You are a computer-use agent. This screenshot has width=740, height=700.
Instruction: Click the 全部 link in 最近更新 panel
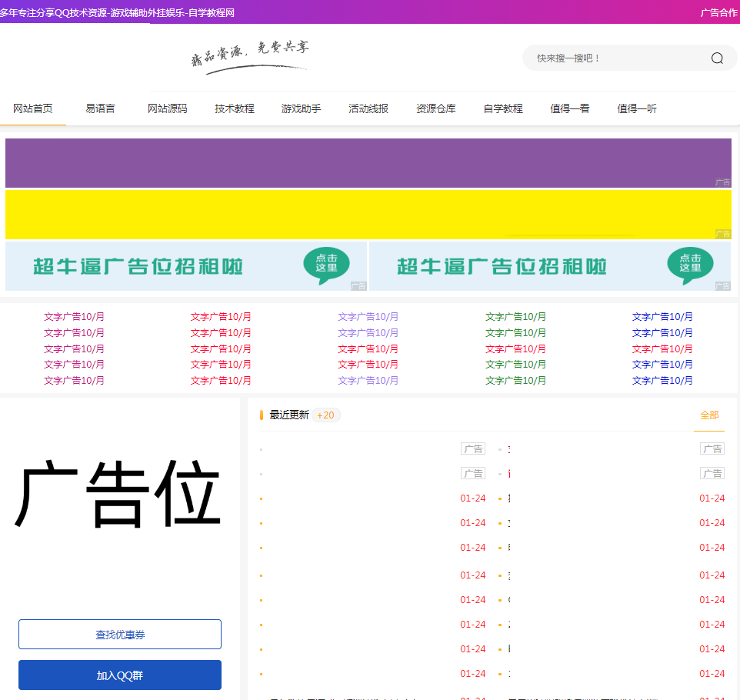[708, 414]
